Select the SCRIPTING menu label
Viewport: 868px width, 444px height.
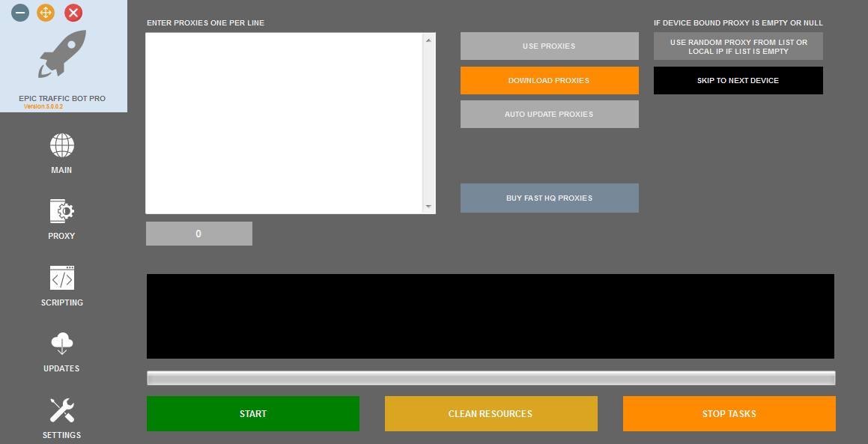click(x=62, y=302)
